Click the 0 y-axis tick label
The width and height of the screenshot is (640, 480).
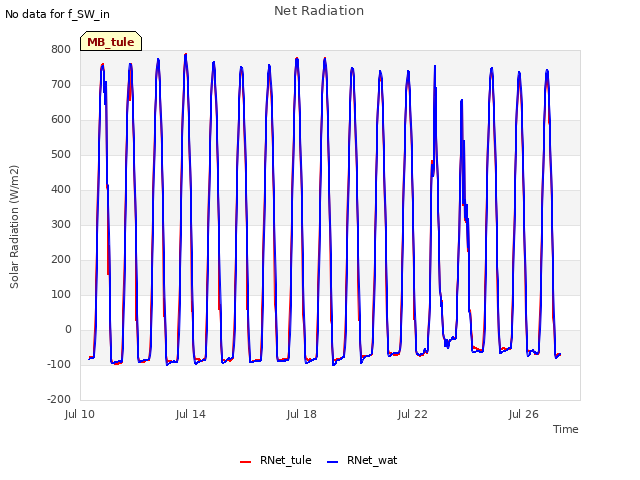[x=68, y=329]
